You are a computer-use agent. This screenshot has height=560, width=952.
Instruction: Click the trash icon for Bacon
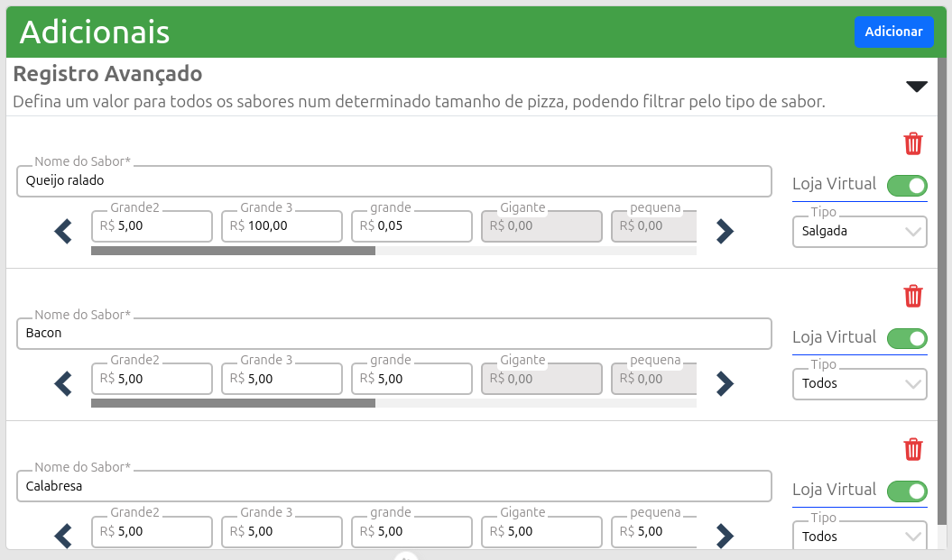(913, 296)
